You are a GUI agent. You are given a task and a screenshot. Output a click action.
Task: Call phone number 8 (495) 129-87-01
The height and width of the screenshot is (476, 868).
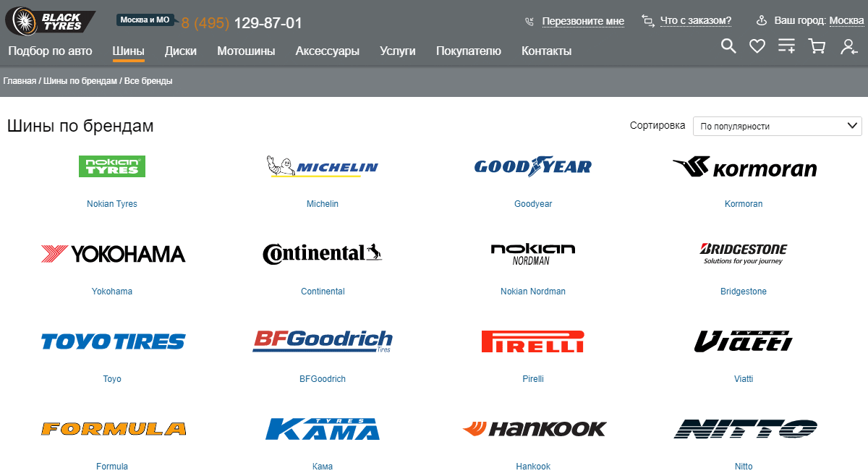(x=242, y=23)
